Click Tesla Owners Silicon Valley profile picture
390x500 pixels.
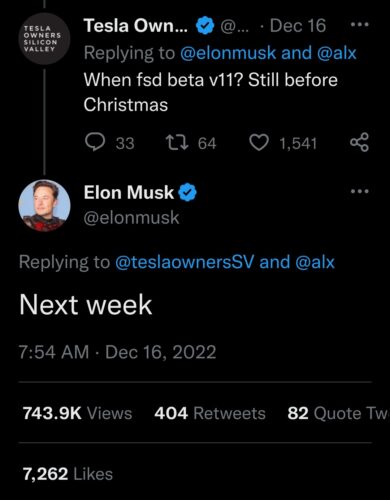pos(44,39)
